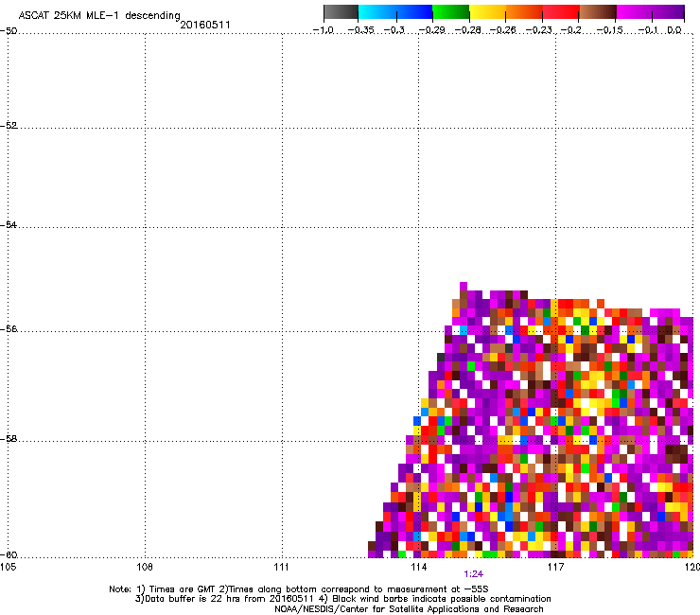Click the '111' longitude axis label
This screenshot has width=700, height=615.
[281, 567]
